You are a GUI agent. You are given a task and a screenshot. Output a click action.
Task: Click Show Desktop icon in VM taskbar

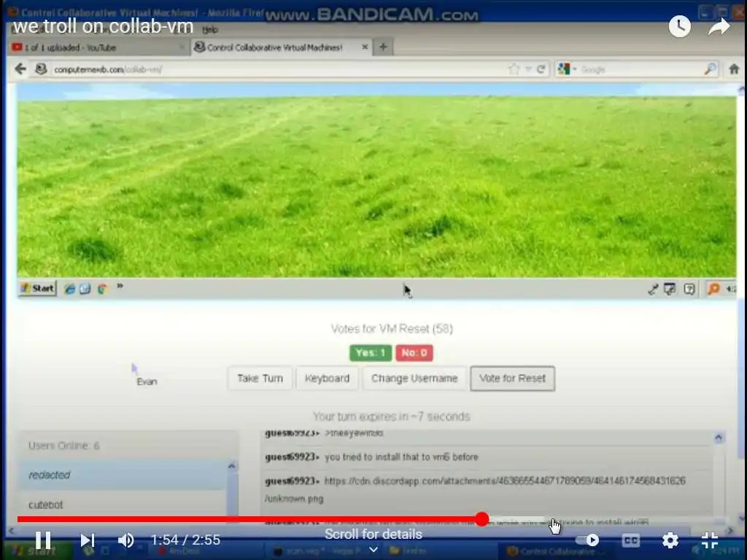coord(85,289)
